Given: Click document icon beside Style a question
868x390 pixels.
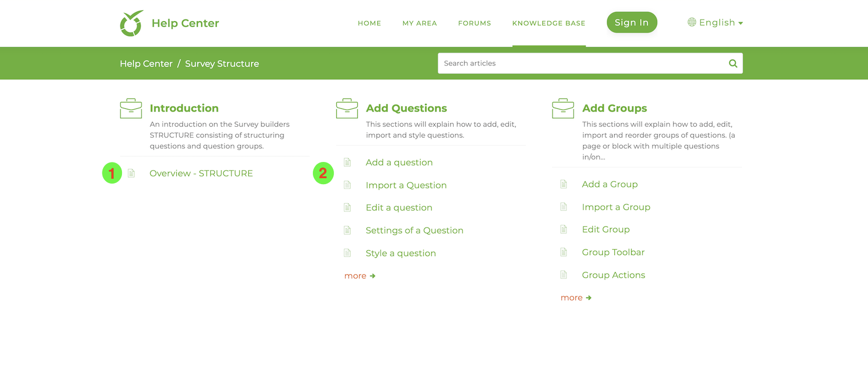Looking at the screenshot, I should (x=348, y=253).
